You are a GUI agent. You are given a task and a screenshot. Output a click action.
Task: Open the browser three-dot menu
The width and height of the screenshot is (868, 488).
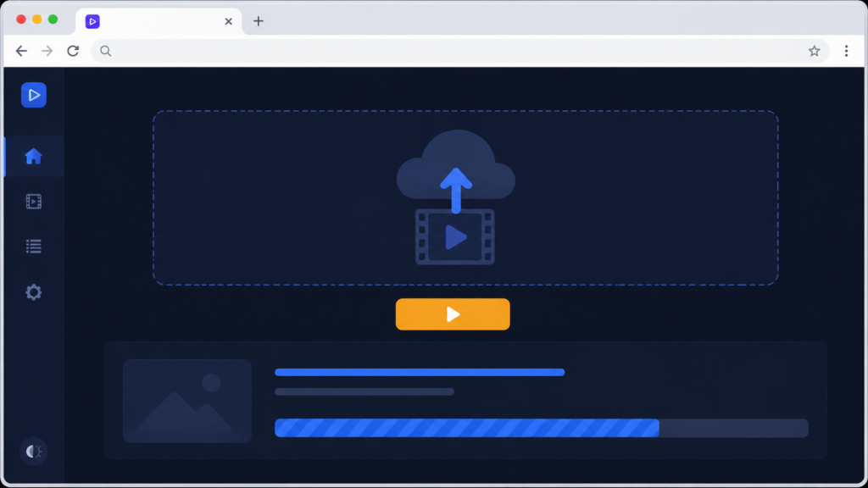[x=847, y=51]
